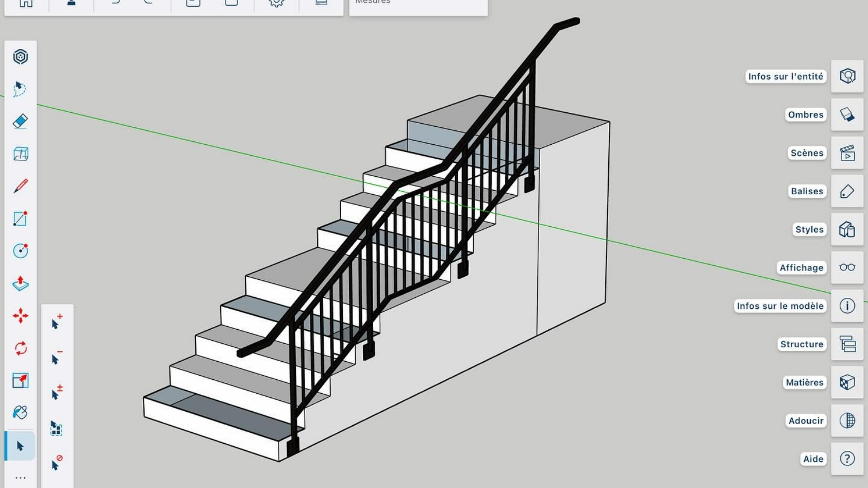868x488 pixels.
Task: Expand more tools via the ellipsis
Action: tap(20, 477)
